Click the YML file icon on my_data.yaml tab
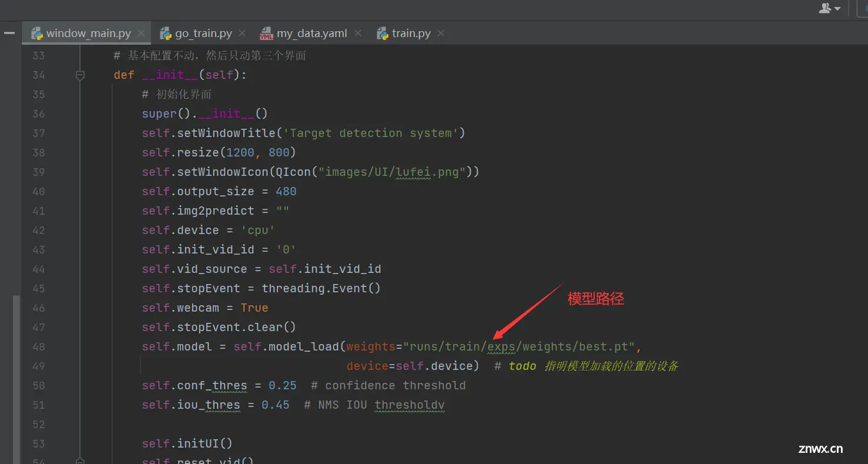 (x=267, y=33)
